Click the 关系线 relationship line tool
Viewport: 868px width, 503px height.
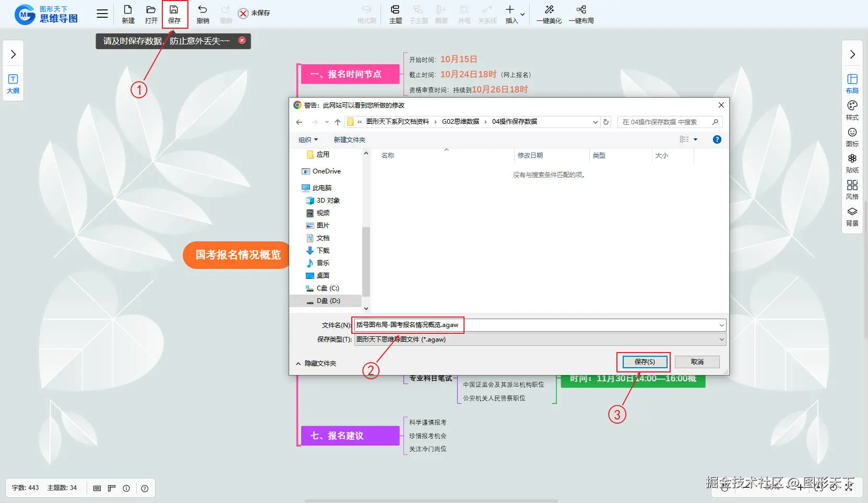coord(487,14)
